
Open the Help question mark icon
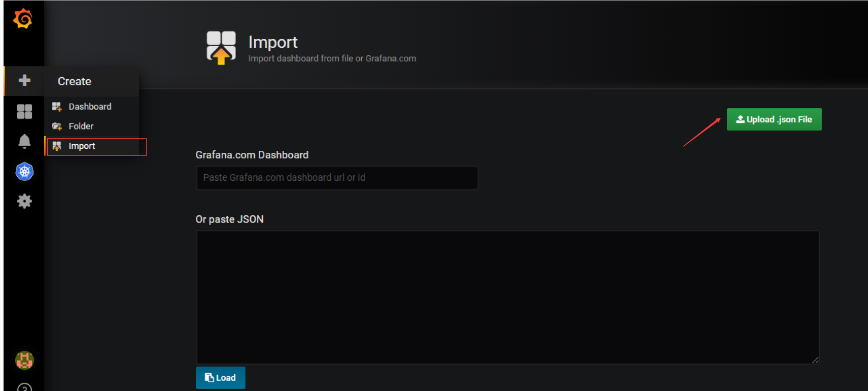(24, 387)
